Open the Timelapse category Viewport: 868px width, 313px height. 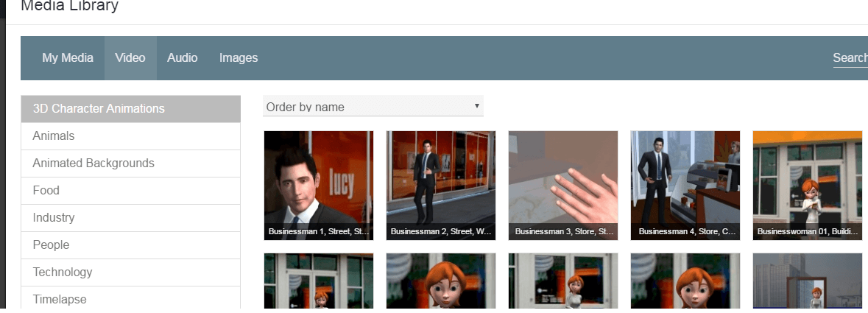130,298
